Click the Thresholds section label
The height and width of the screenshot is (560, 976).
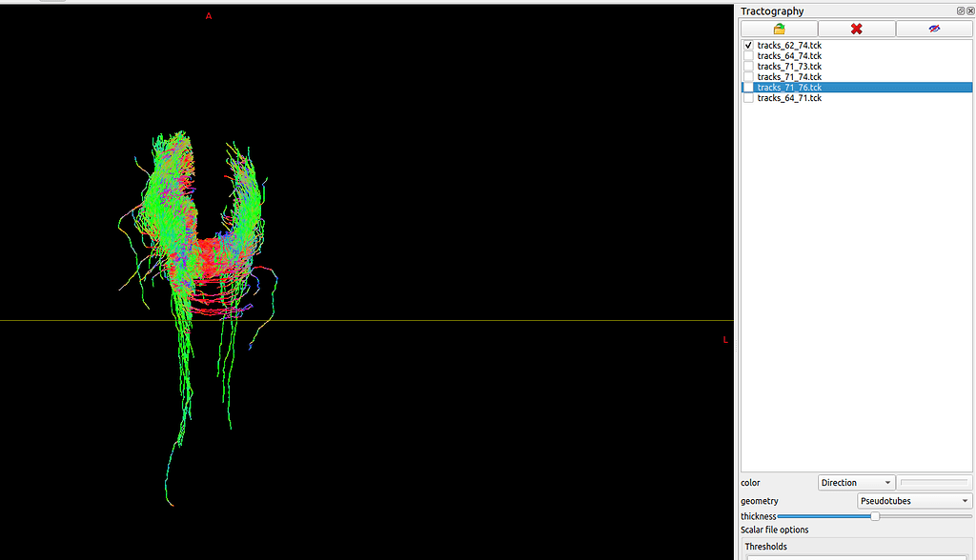(765, 546)
